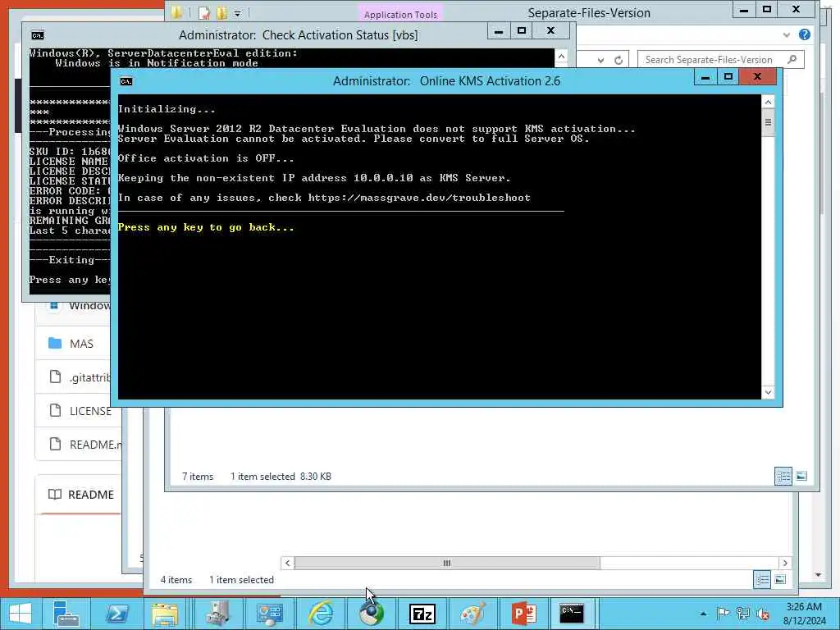Expand the Explorer ribbon chevron
The width and height of the screenshot is (840, 630).
pos(787,34)
